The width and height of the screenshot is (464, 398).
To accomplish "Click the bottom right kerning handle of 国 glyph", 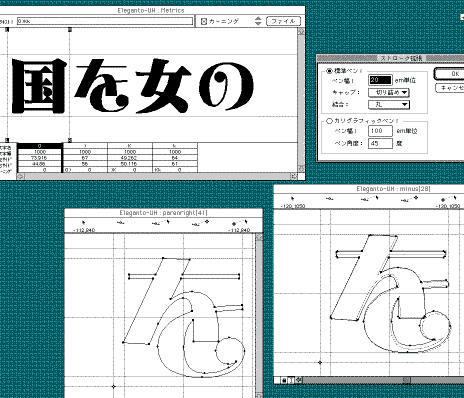I will 70,140.
